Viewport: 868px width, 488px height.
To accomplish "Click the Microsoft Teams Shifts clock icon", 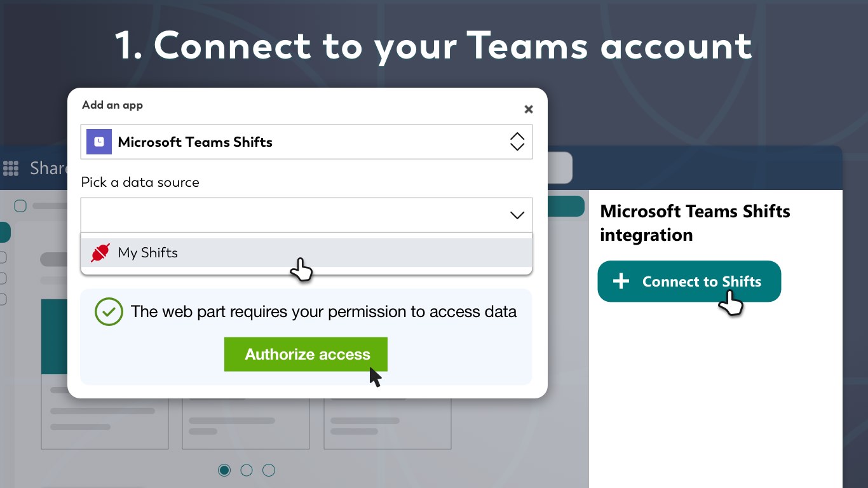I will click(99, 142).
